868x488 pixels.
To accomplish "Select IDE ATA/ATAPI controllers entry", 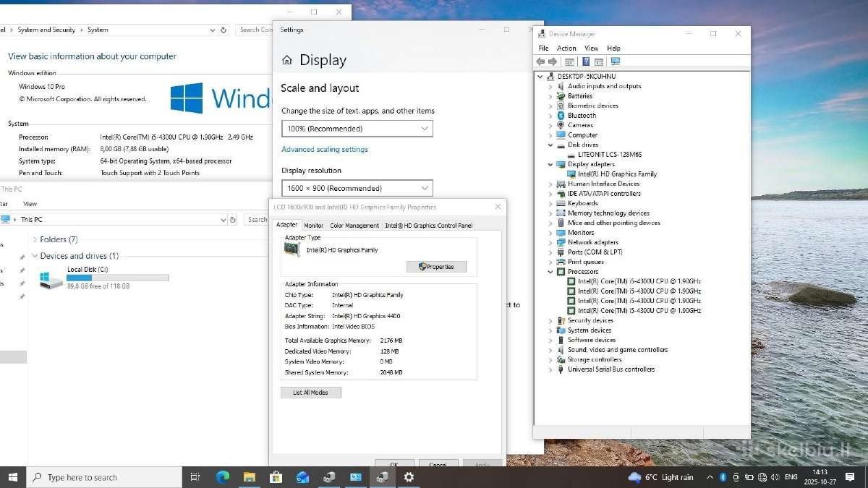I will pos(604,194).
